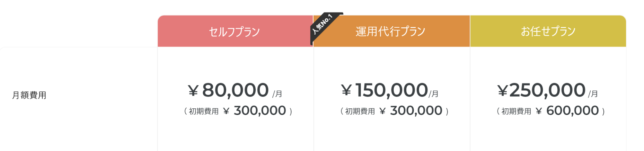Click the ¥80,000 monthly price
Viewport: 644px width, 151px height.
coord(235,90)
